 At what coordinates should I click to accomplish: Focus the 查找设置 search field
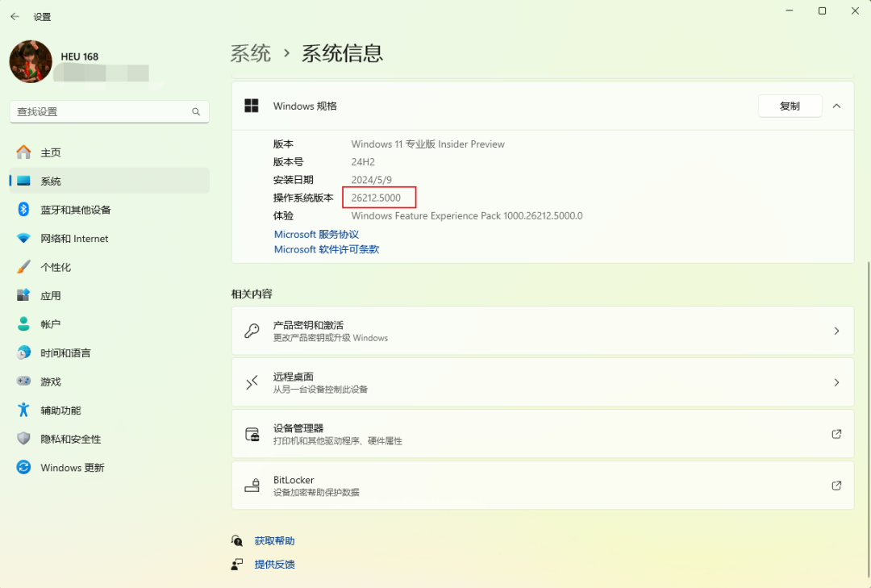110,111
